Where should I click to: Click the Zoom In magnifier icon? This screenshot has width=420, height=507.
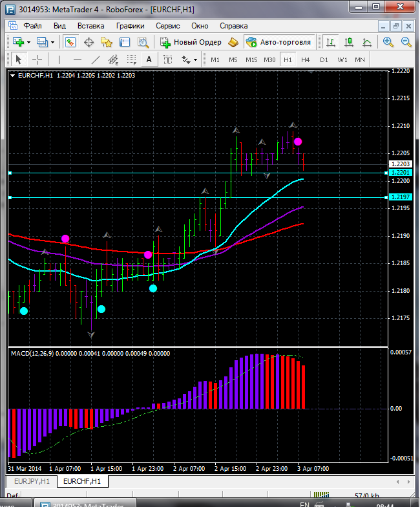click(388, 42)
